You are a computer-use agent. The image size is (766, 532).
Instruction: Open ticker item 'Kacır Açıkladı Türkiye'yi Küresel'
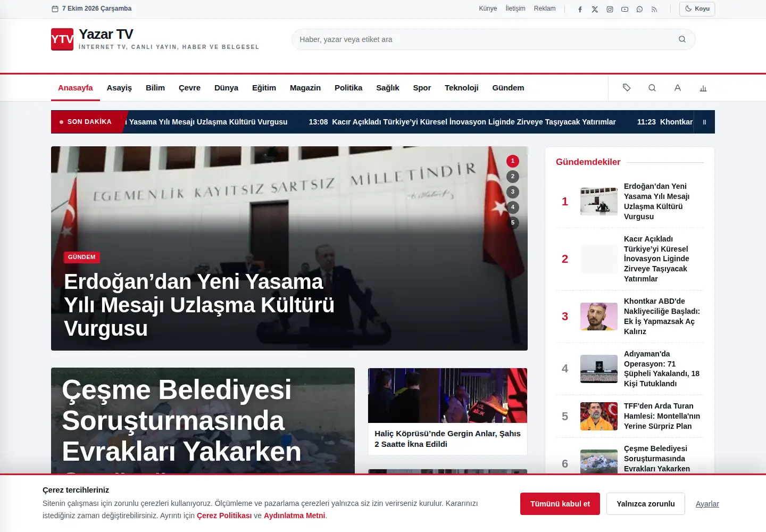pyautogui.click(x=462, y=122)
